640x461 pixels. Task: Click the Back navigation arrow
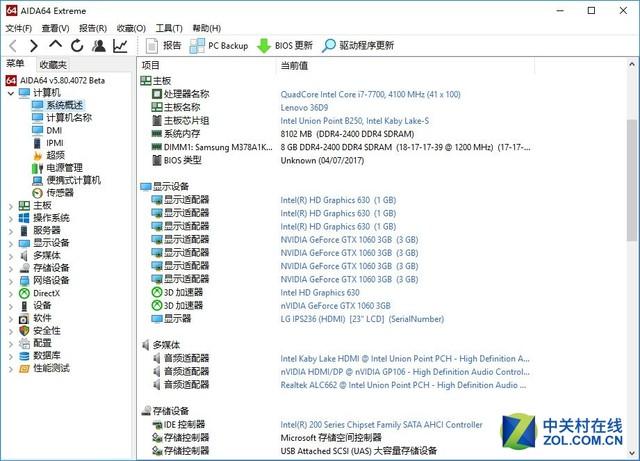[13, 46]
